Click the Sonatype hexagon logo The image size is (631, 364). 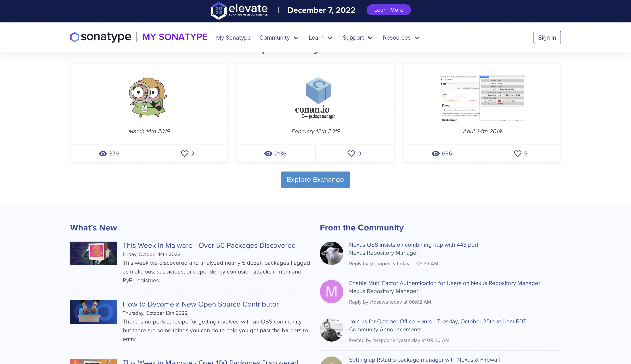point(74,37)
